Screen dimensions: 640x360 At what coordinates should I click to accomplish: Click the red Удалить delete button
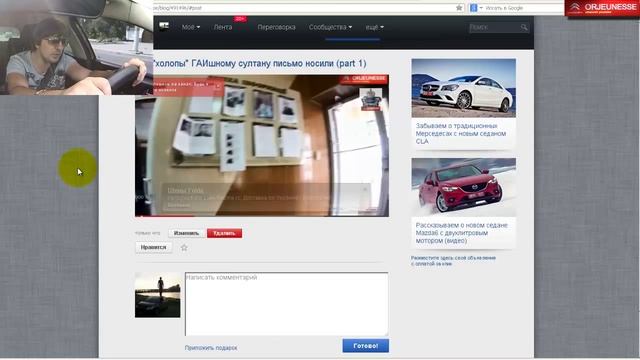(x=224, y=233)
